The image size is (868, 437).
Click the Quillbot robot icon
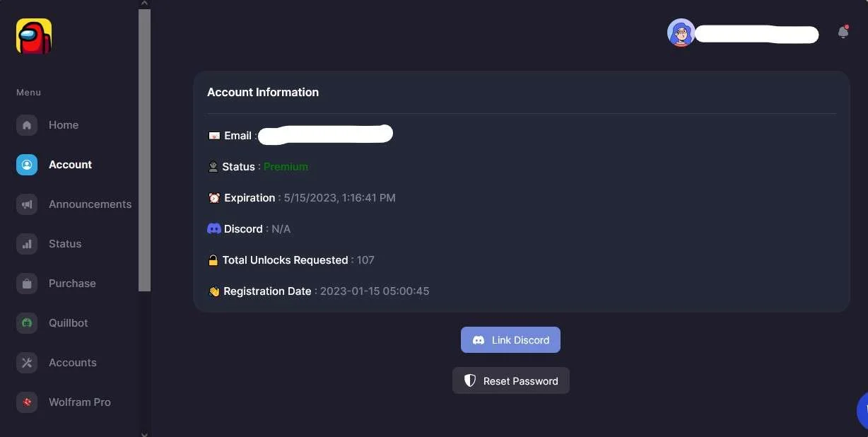click(27, 323)
